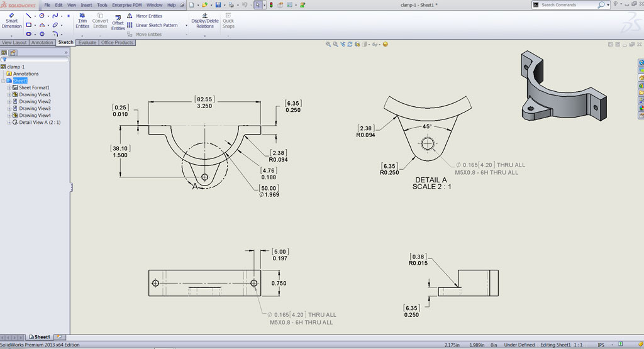
Task: Click the Save icon in the toolbar
Action: pos(218,4)
